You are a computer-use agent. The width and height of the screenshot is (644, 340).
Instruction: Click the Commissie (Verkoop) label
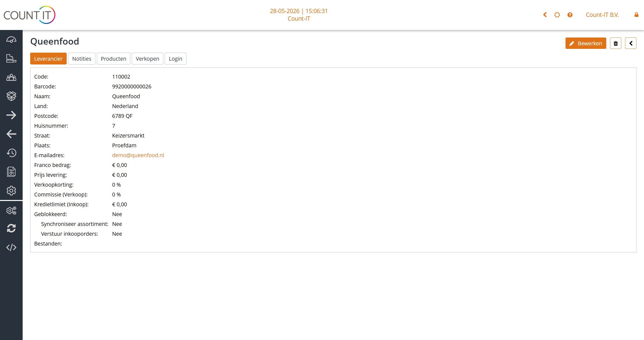61,194
